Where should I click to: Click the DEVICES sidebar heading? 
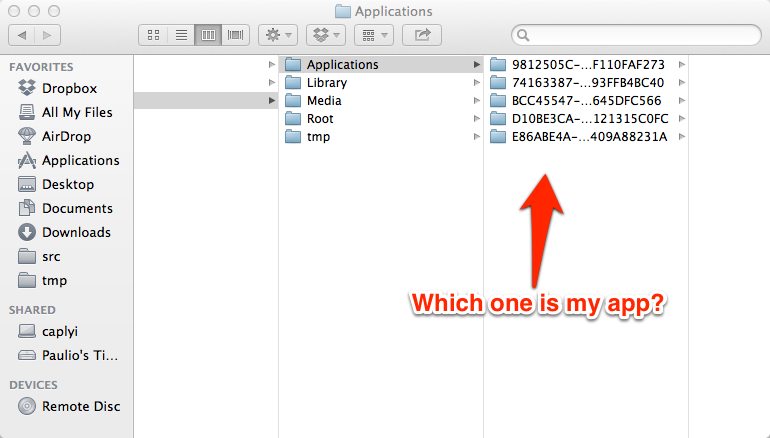[33, 385]
